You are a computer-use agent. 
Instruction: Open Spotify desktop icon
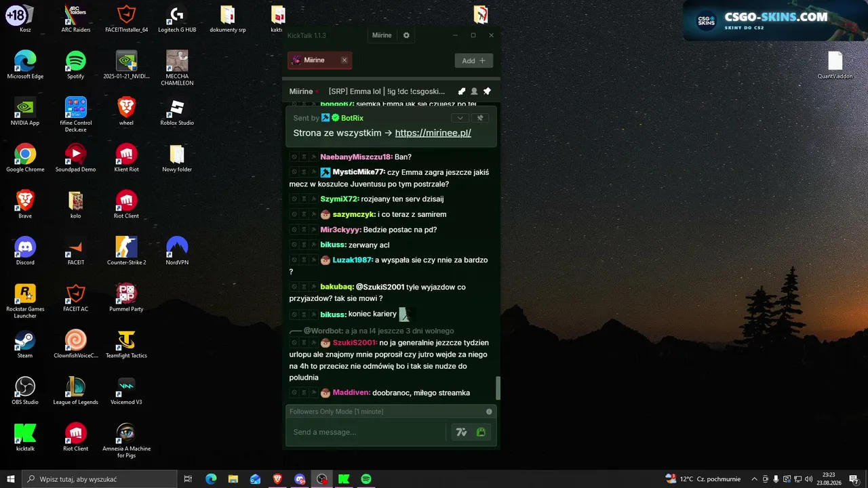point(76,65)
